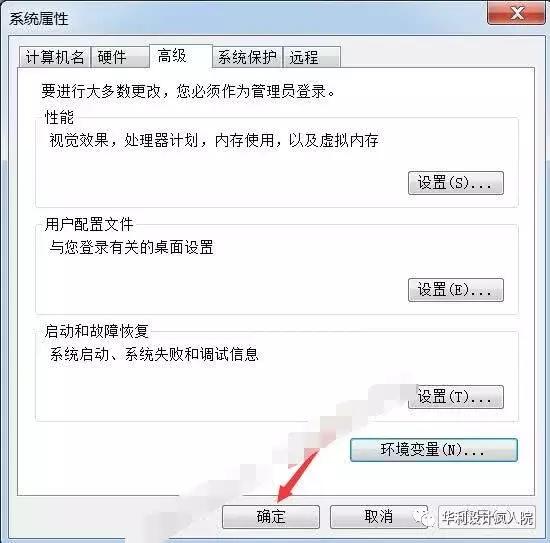This screenshot has width=550, height=543.
Task: Click the WeChat watermark icon
Action: pos(423,517)
